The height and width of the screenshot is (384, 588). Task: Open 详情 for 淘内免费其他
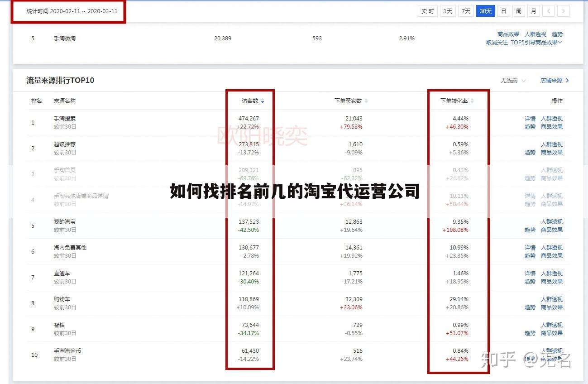click(x=530, y=248)
